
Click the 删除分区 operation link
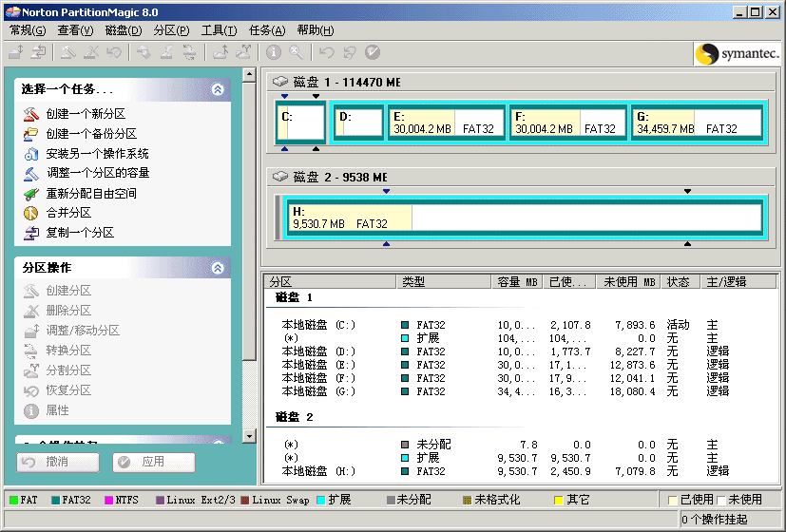click(x=68, y=311)
